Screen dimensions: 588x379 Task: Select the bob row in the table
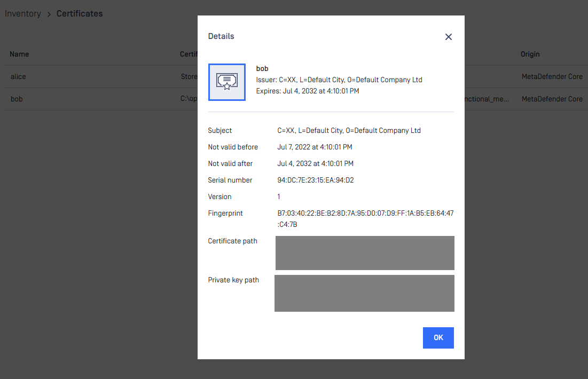[x=17, y=99]
